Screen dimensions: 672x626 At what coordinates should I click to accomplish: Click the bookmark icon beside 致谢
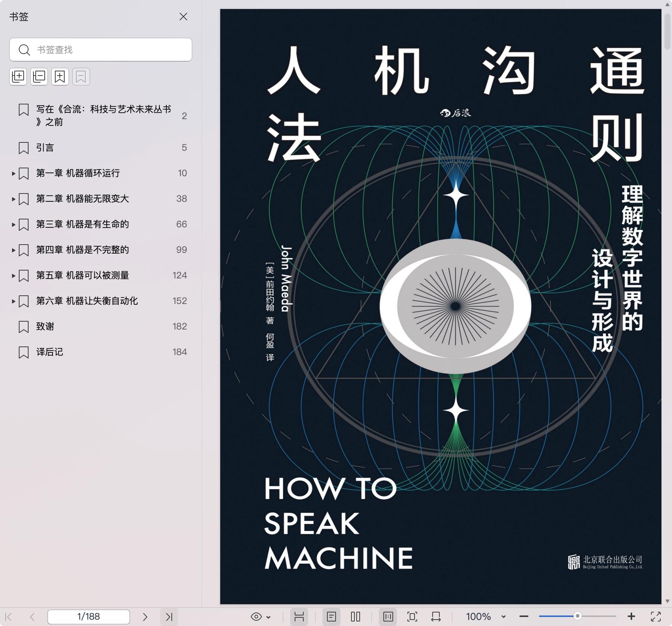[x=24, y=327]
